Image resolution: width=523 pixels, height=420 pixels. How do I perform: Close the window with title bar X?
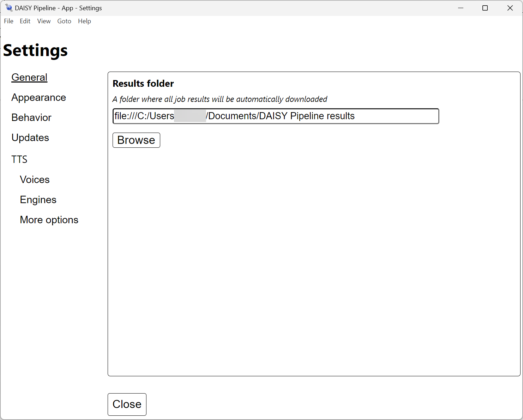[x=510, y=8]
